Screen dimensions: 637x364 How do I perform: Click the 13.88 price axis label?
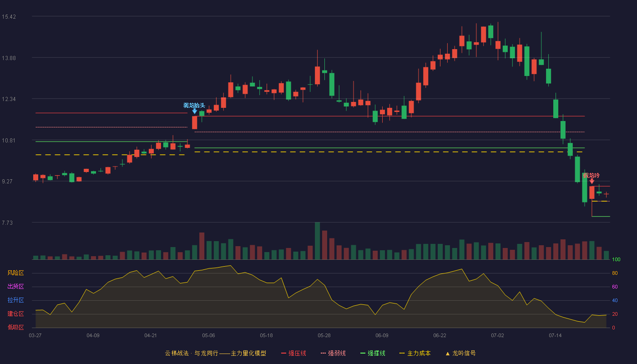pyautogui.click(x=9, y=58)
